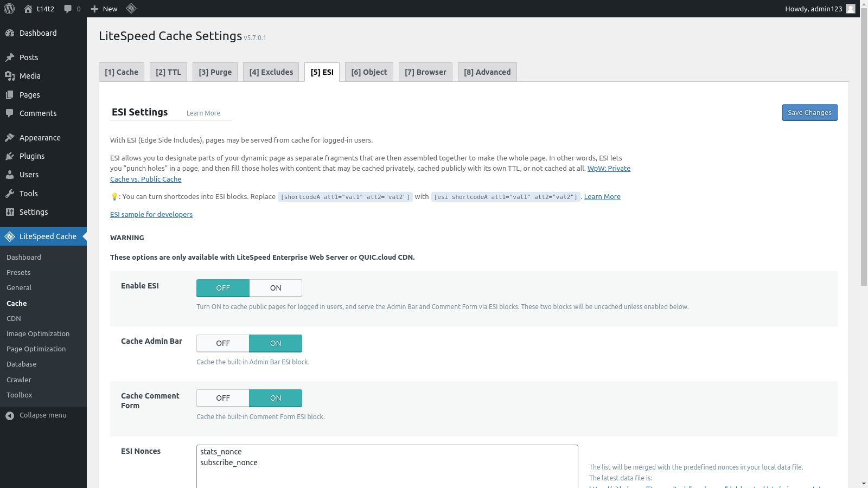Click the Save Changes button
The image size is (868, 488).
tap(809, 112)
